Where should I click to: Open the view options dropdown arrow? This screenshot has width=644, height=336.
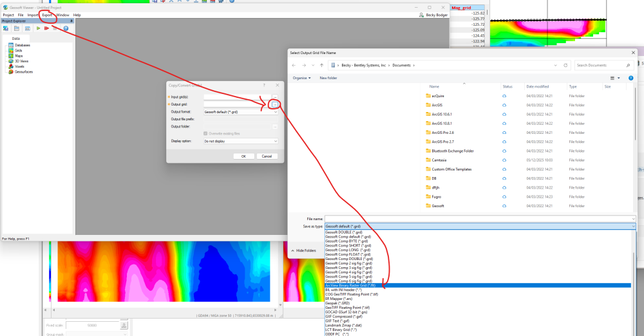tap(619, 78)
